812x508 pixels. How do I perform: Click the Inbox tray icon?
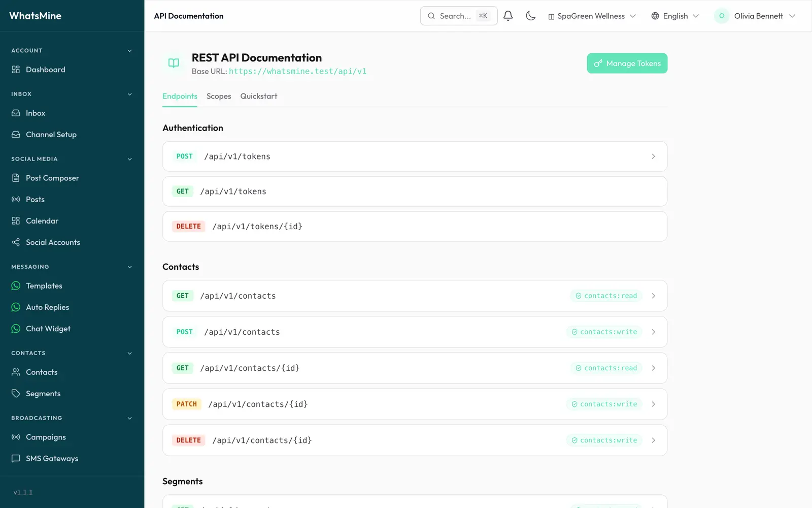(16, 113)
